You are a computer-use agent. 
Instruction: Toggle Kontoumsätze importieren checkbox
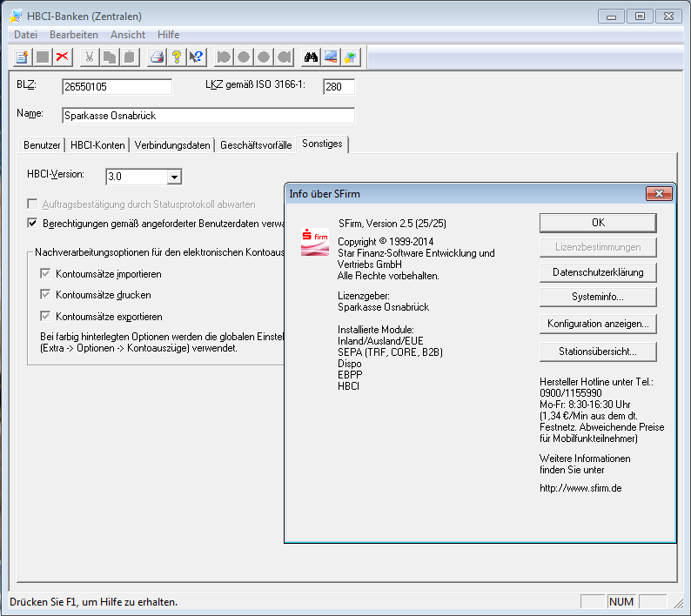click(45, 273)
